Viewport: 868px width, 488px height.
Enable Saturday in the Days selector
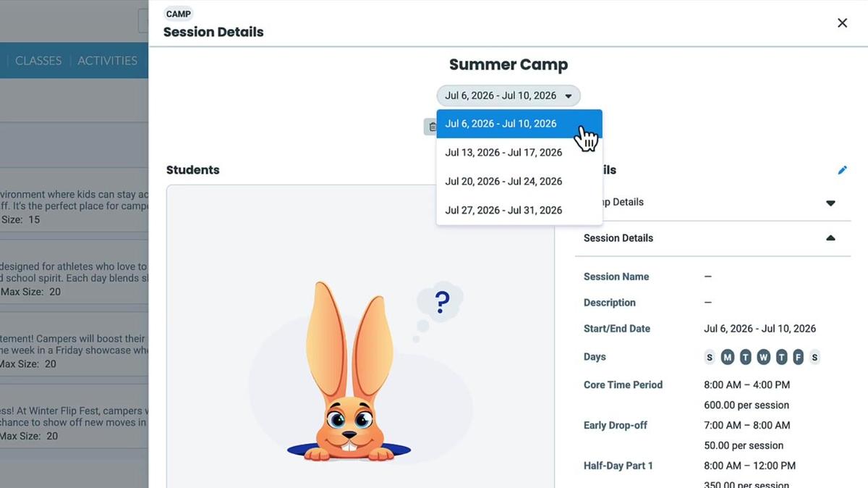814,356
